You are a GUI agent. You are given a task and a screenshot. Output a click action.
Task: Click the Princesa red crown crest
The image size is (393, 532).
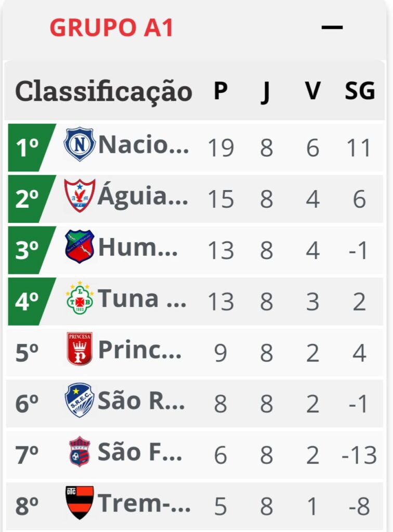pyautogui.click(x=80, y=349)
